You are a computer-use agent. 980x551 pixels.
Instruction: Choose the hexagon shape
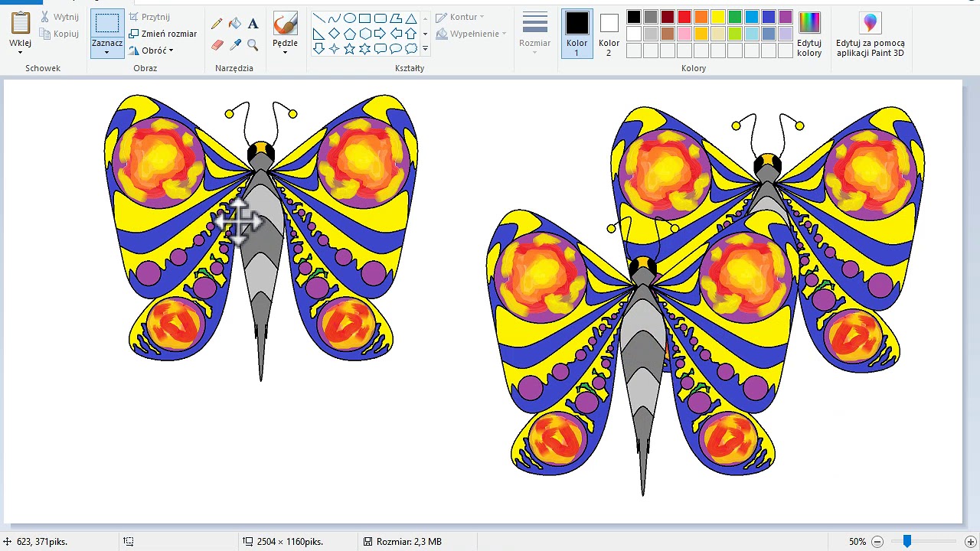tap(364, 34)
